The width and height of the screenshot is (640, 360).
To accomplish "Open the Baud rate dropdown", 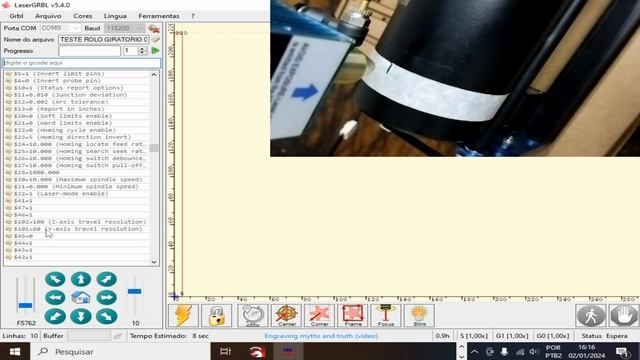I will click(x=124, y=28).
